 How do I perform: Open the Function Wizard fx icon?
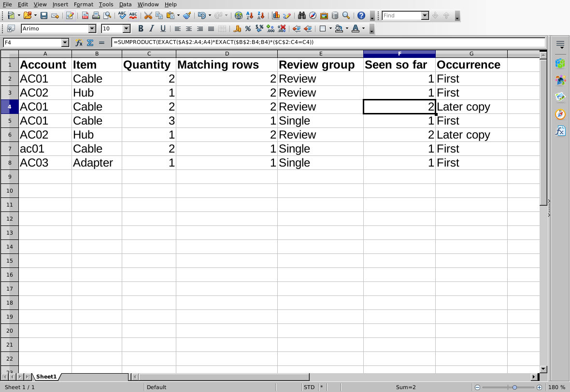coord(79,42)
